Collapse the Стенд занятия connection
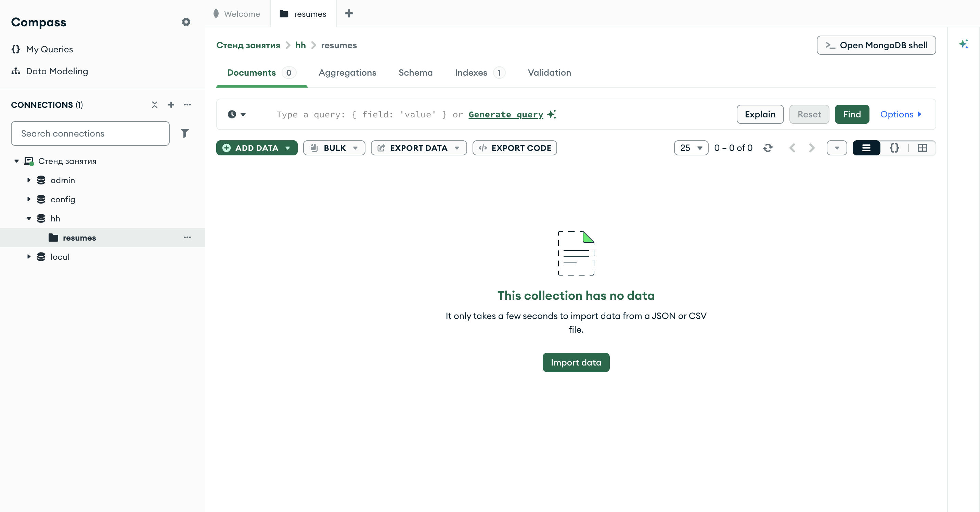 pos(16,161)
